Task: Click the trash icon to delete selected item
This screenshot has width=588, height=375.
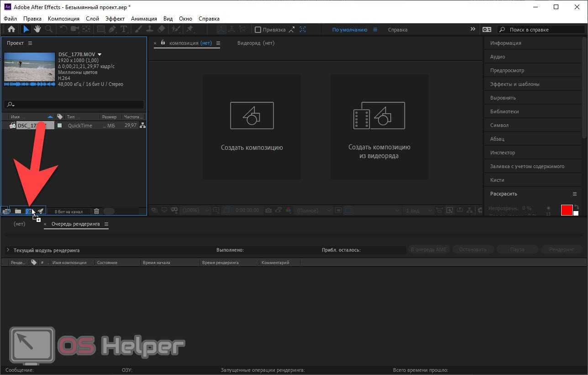Action: coord(96,211)
